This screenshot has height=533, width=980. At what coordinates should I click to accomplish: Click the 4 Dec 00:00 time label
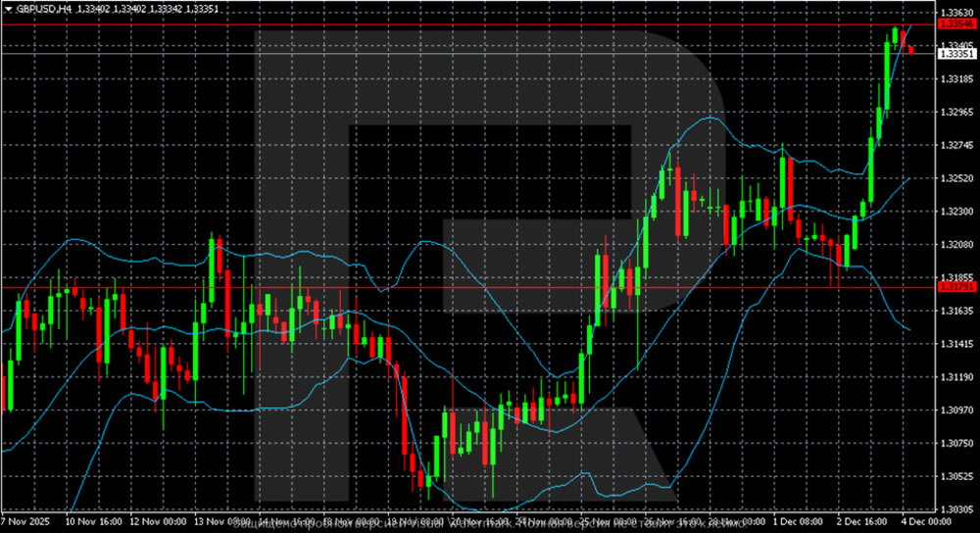(x=926, y=521)
